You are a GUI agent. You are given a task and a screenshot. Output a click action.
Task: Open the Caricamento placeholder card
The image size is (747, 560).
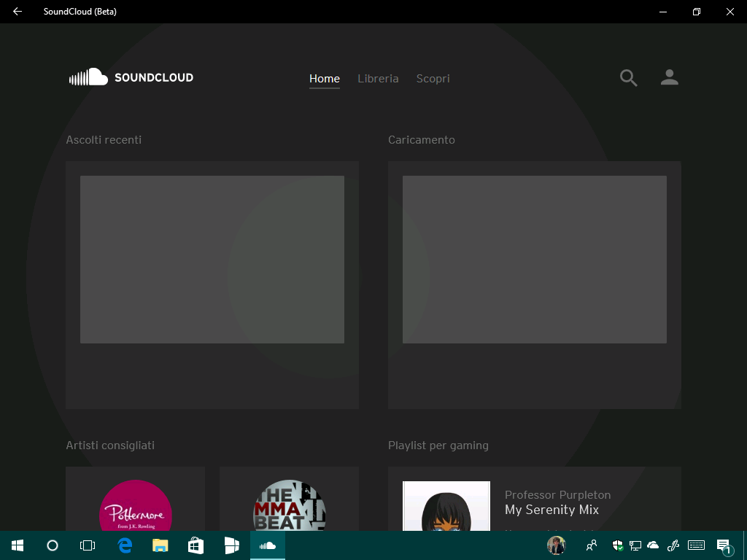(535, 285)
